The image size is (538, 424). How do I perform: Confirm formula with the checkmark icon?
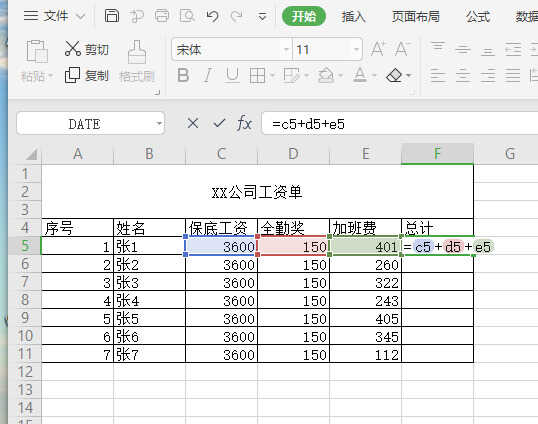pyautogui.click(x=219, y=123)
